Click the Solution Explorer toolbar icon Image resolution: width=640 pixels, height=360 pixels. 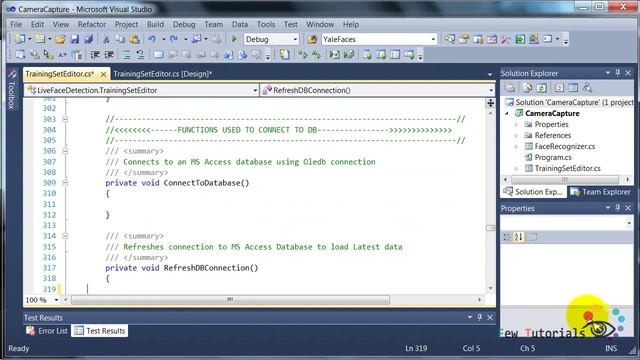(x=450, y=39)
